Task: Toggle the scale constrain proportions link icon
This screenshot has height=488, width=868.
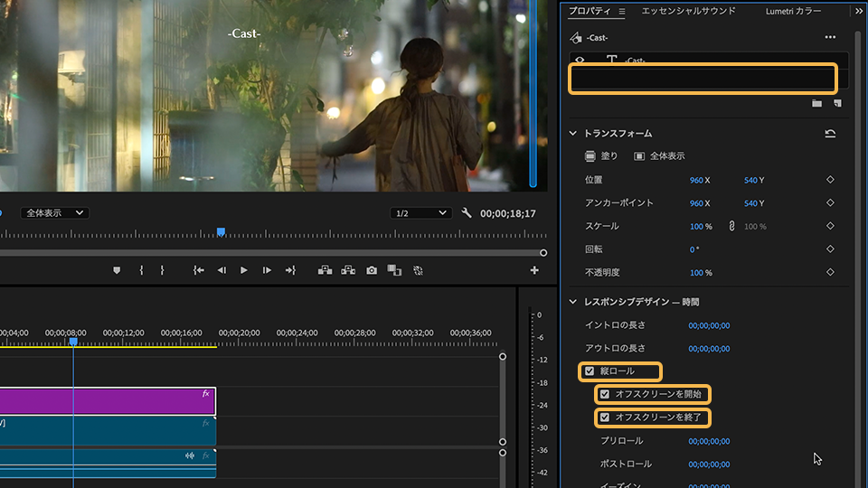Action: [731, 226]
